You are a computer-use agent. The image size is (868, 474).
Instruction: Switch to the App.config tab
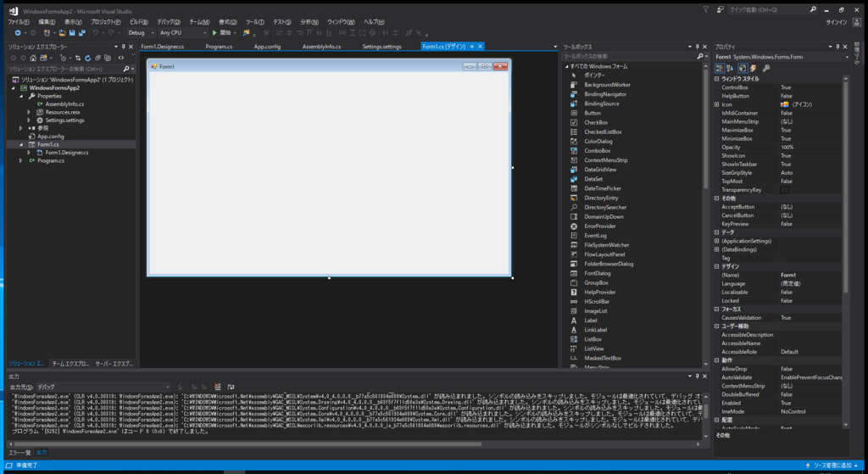[267, 47]
